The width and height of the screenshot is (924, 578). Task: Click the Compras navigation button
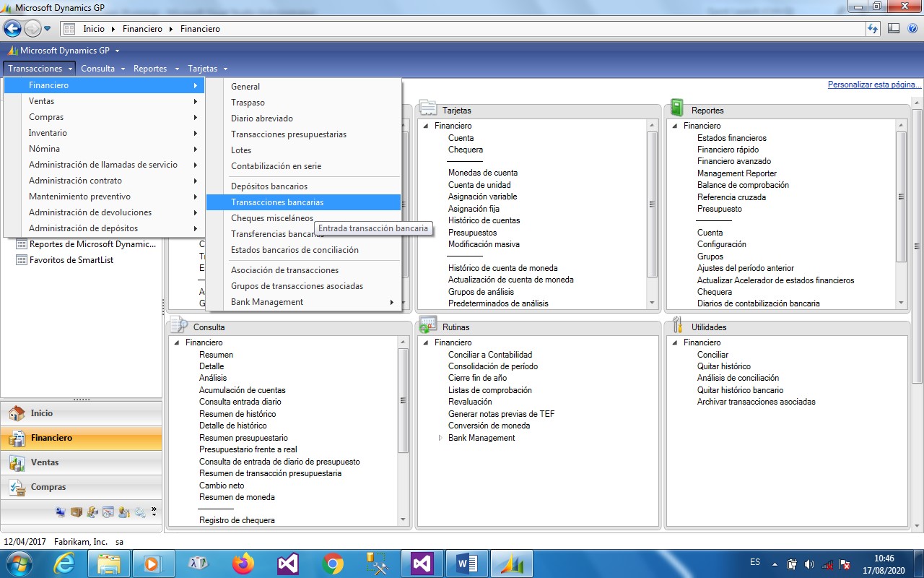(x=81, y=487)
